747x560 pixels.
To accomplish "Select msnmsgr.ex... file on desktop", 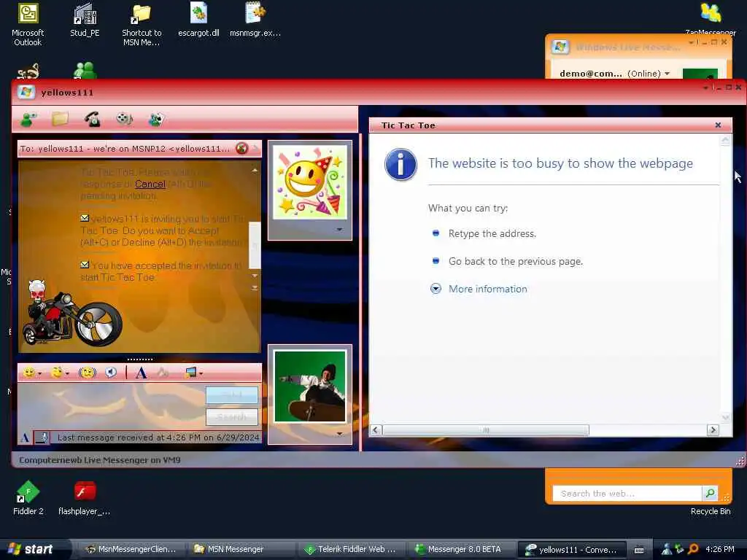I will pos(255,20).
